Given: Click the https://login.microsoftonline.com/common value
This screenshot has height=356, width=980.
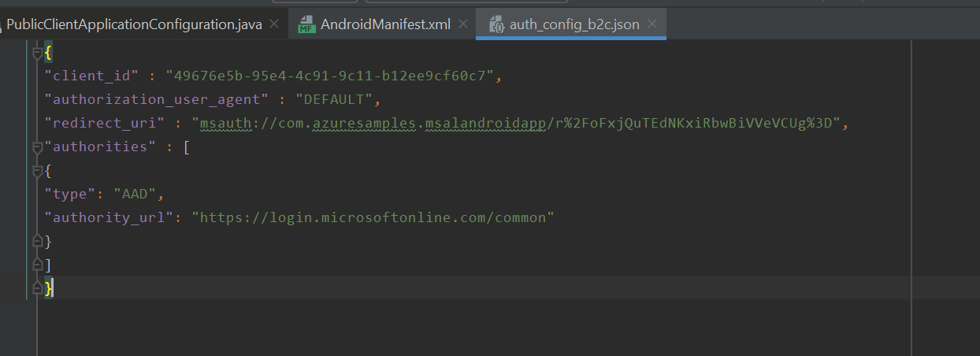Looking at the screenshot, I should [373, 217].
